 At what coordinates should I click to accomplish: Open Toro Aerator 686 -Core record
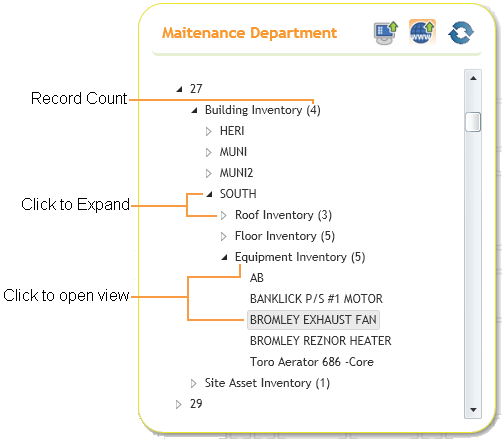click(312, 362)
